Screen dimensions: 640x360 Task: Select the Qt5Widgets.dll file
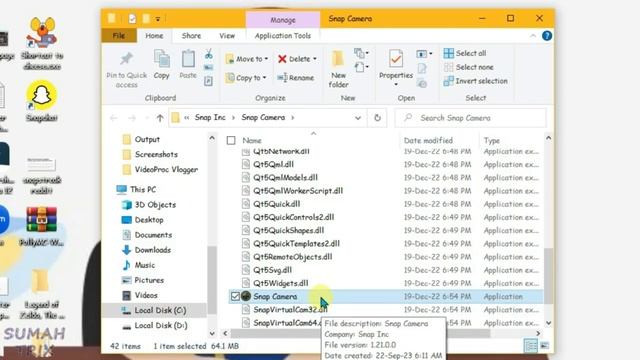[x=280, y=283]
